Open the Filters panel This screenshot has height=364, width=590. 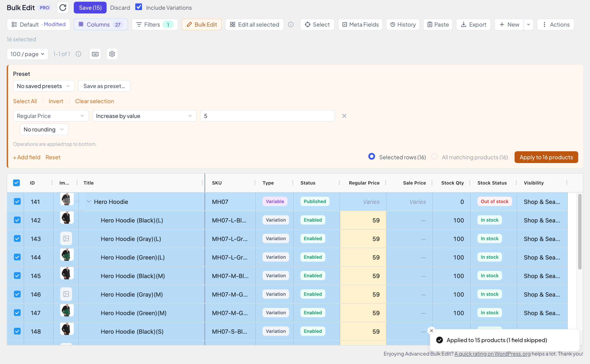click(155, 25)
